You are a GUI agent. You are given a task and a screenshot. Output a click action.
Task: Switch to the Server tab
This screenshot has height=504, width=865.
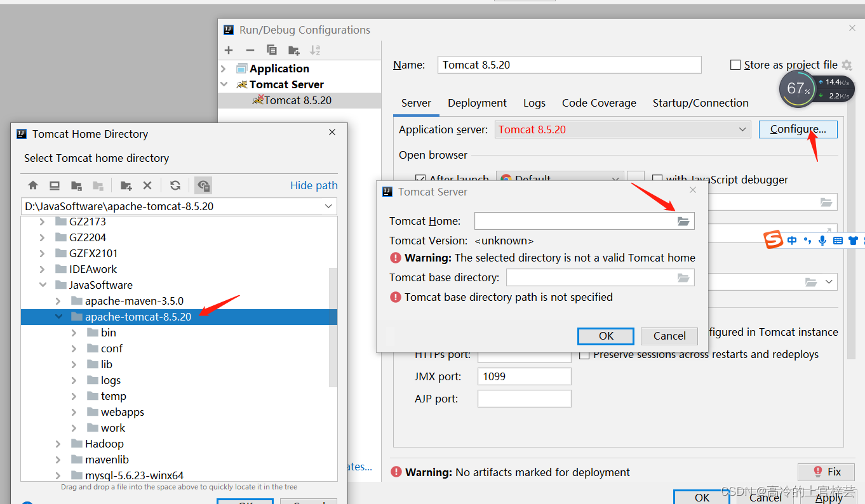click(x=416, y=103)
